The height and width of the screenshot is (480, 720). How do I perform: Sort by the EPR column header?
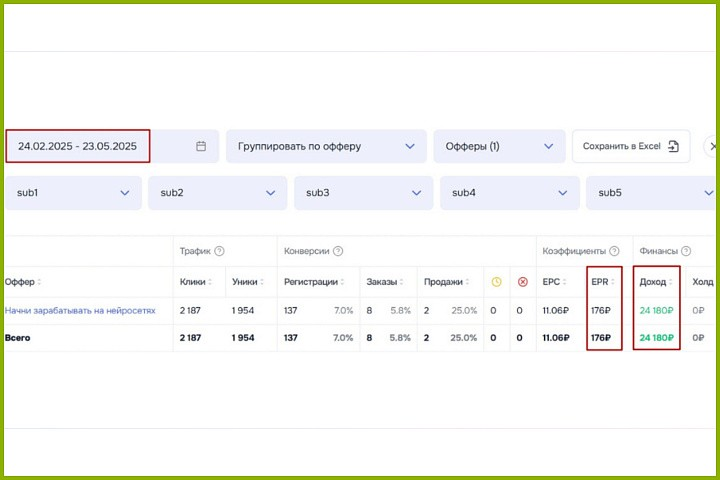click(x=602, y=282)
